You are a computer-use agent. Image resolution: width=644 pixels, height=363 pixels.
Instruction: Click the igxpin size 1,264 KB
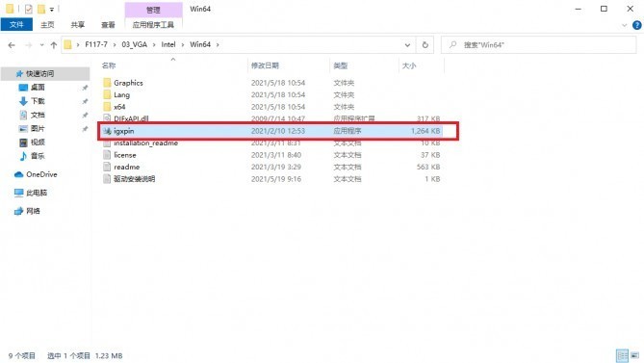425,131
